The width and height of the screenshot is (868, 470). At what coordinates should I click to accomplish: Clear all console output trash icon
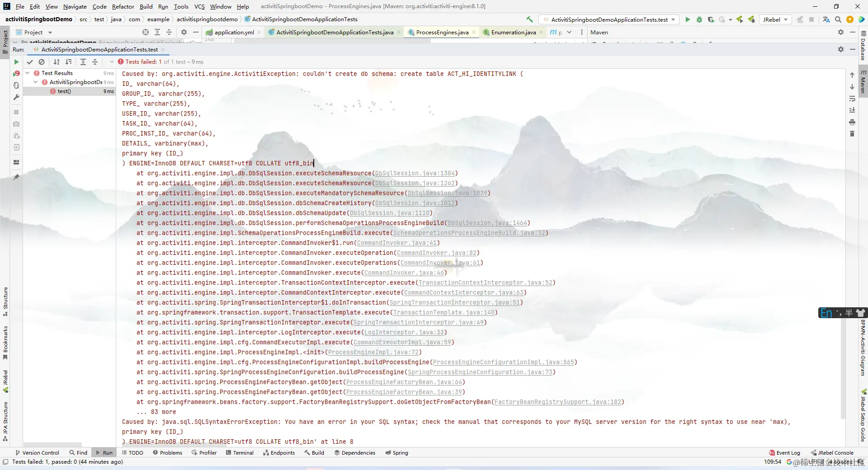coord(852,134)
